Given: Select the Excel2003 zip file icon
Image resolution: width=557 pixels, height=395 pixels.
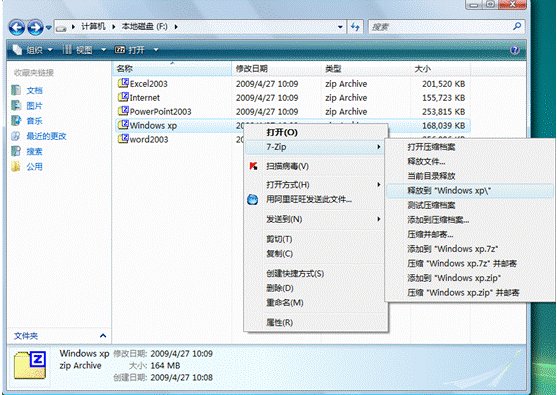Looking at the screenshot, I should coord(123,83).
